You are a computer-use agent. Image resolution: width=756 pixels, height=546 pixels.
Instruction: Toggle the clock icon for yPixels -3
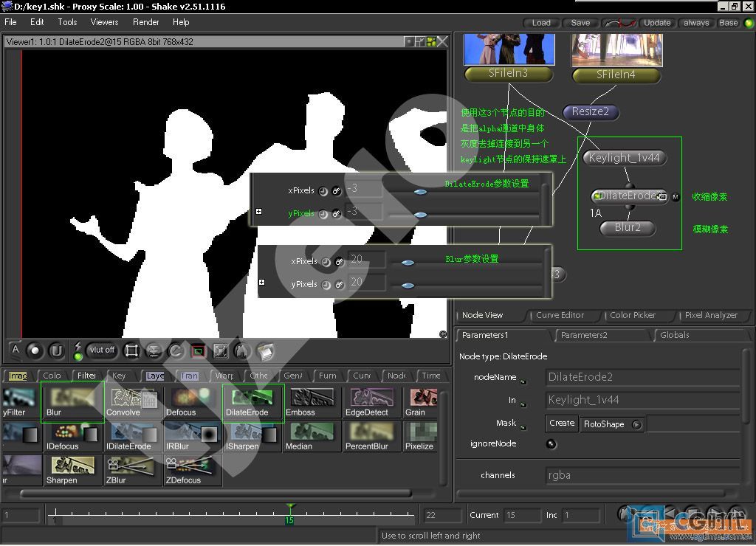323,213
